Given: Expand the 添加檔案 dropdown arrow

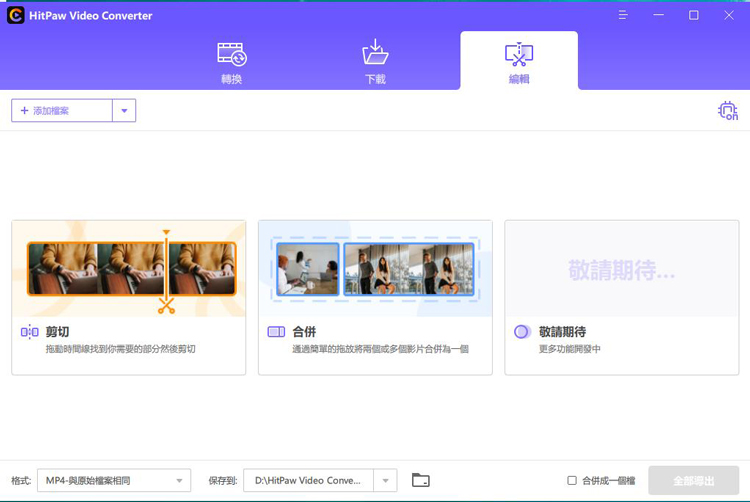Looking at the screenshot, I should pyautogui.click(x=124, y=110).
